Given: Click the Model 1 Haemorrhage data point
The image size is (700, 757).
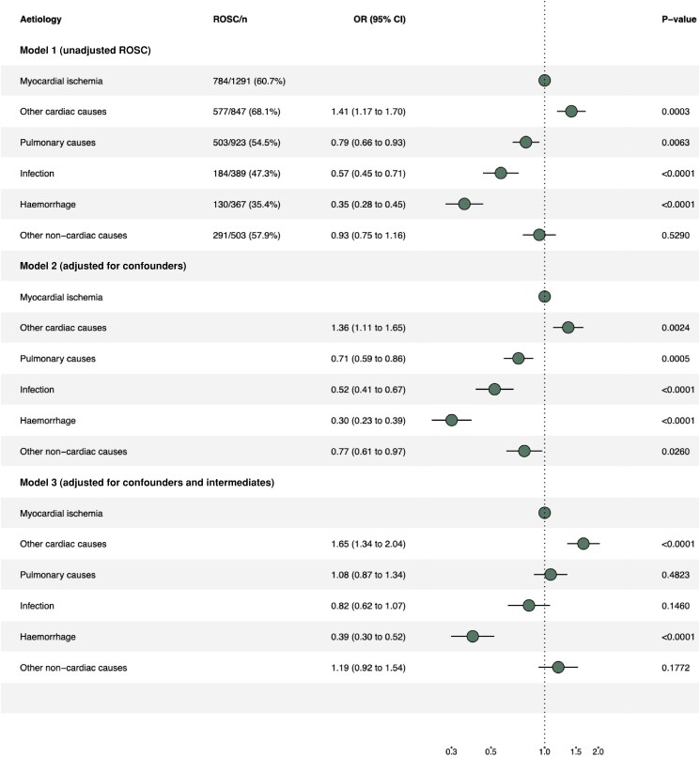Looking at the screenshot, I should coord(464,204).
